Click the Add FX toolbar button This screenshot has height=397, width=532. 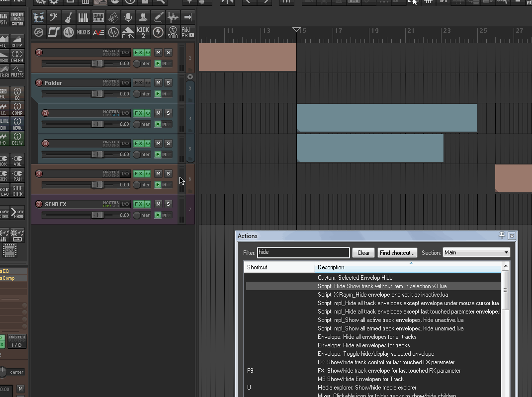[187, 32]
